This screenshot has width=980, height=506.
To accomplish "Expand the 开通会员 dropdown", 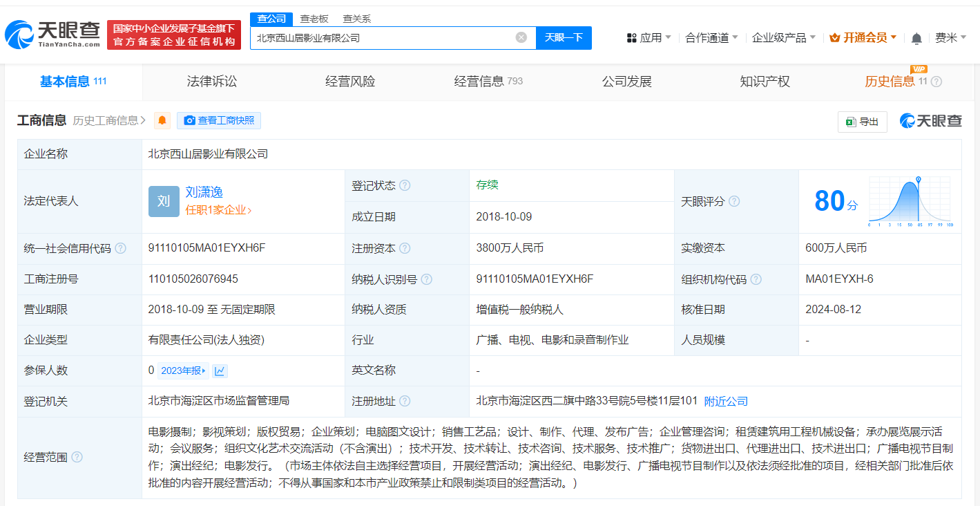I will click(x=863, y=37).
